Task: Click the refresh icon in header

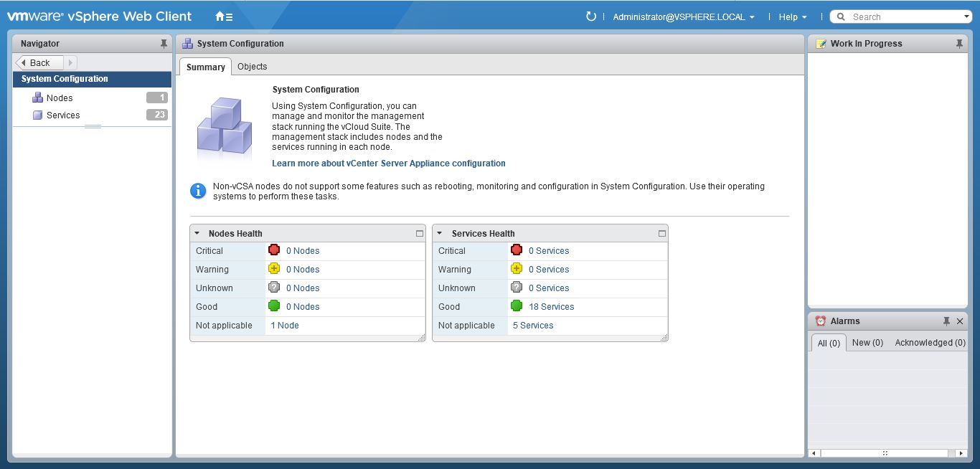Action: pyautogui.click(x=590, y=16)
